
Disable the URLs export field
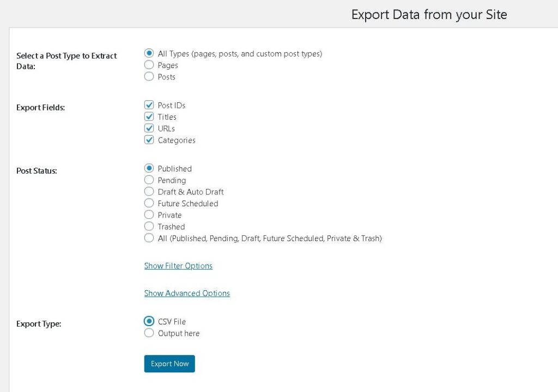149,128
